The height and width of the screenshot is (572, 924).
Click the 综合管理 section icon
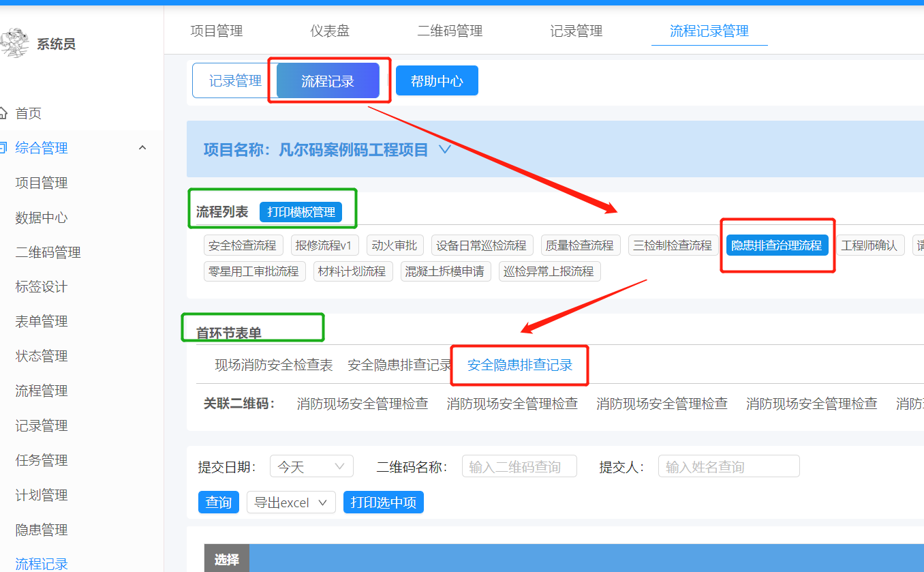[3, 148]
